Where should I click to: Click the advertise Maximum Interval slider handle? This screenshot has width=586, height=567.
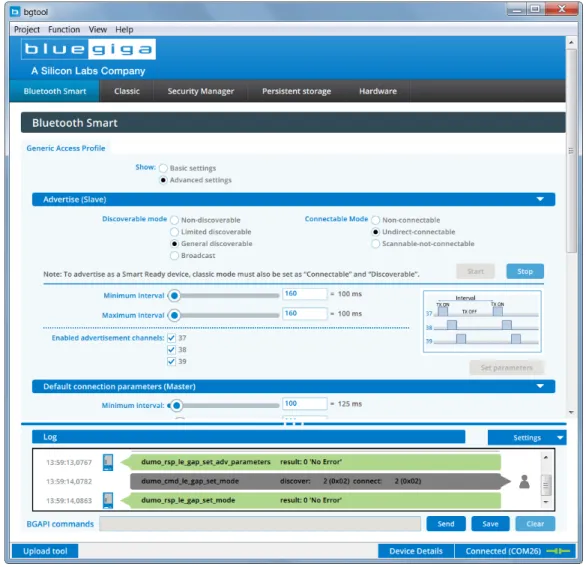(x=174, y=315)
